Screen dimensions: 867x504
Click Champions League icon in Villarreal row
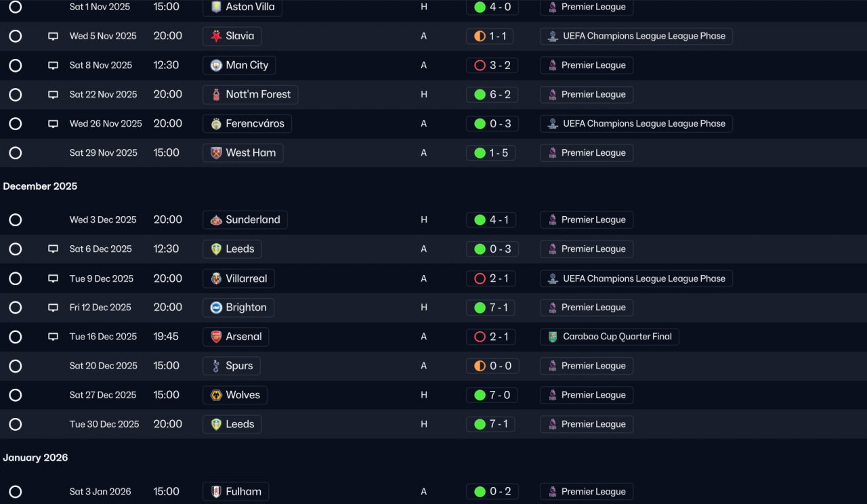tap(553, 278)
